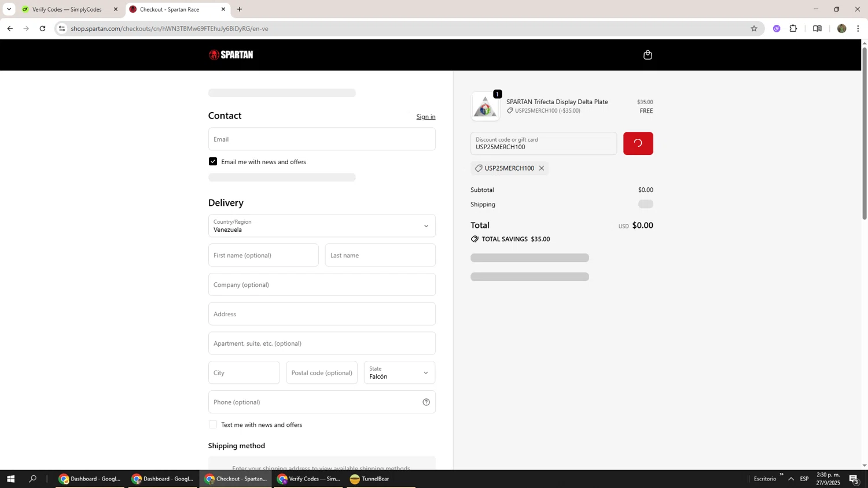Click the phone field help question icon

click(426, 402)
